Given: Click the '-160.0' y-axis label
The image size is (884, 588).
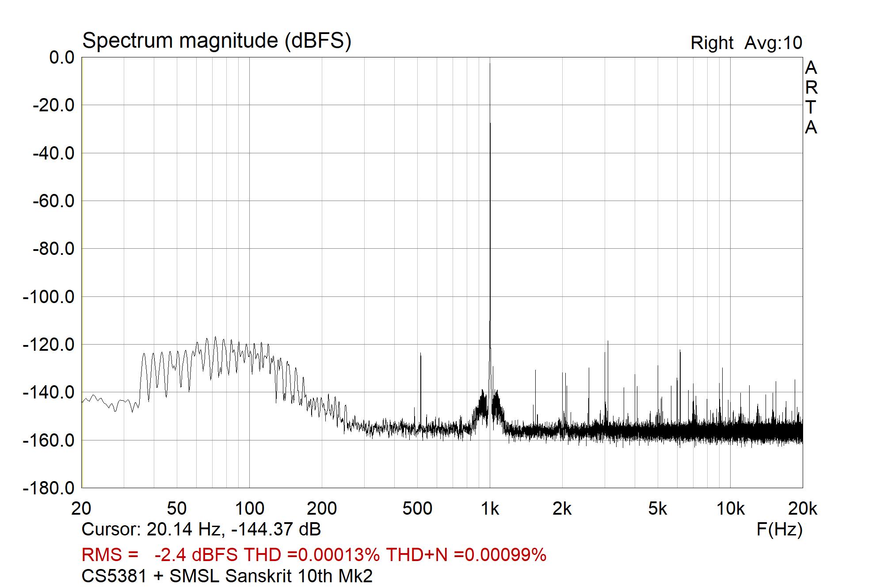Looking at the screenshot, I should (49, 440).
